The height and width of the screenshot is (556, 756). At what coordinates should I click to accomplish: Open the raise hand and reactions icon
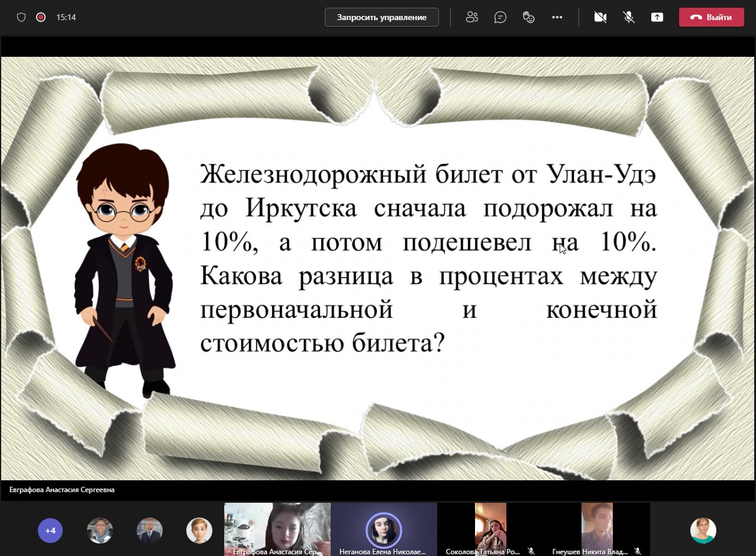(x=529, y=17)
